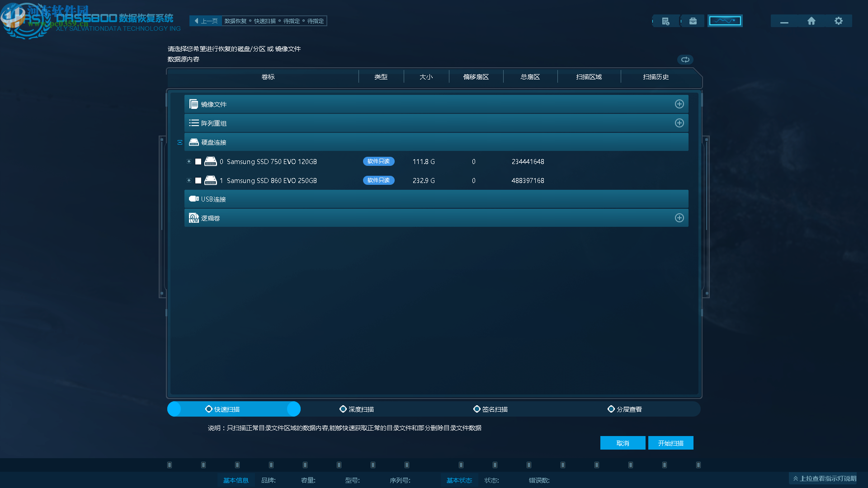Open the toolbox briefcase icon
The height and width of the screenshot is (488, 868).
693,21
